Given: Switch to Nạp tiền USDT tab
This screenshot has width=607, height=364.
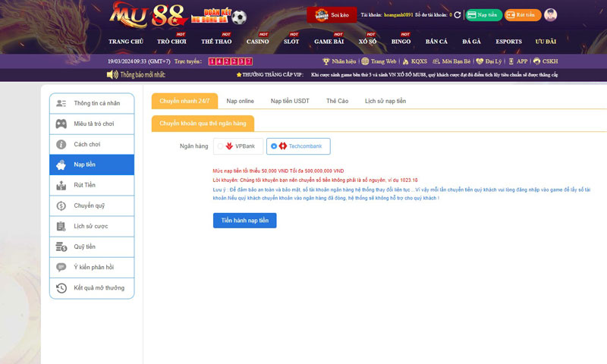Looking at the screenshot, I should (x=290, y=101).
